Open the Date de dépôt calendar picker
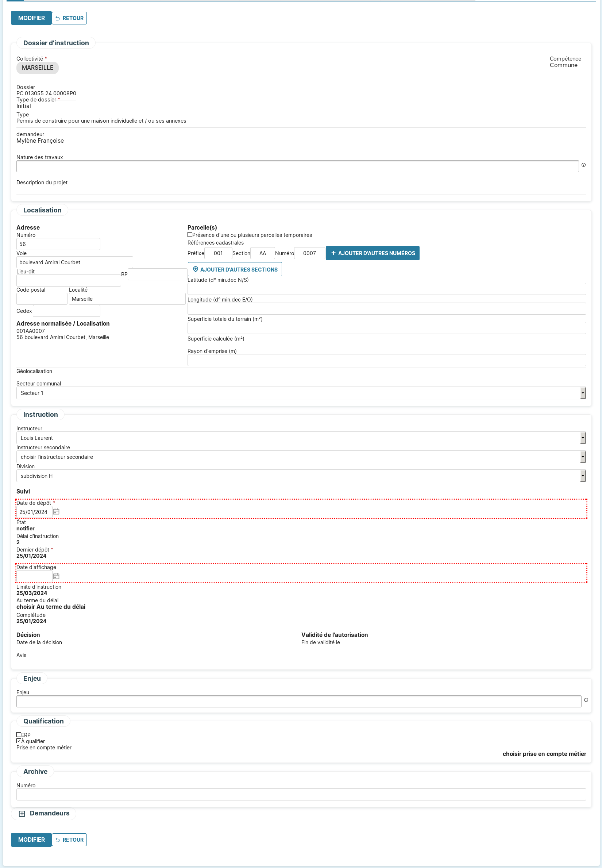Screen dimensions: 602x868 click(x=56, y=512)
